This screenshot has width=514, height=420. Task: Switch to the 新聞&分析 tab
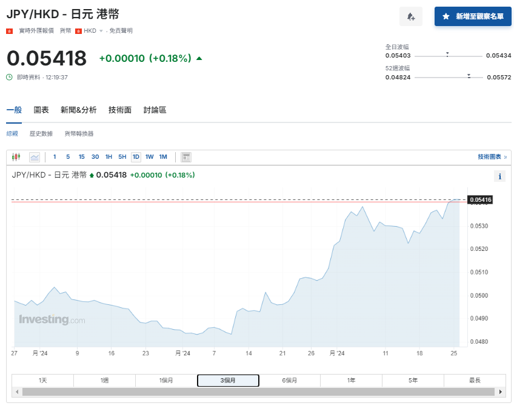coord(78,110)
